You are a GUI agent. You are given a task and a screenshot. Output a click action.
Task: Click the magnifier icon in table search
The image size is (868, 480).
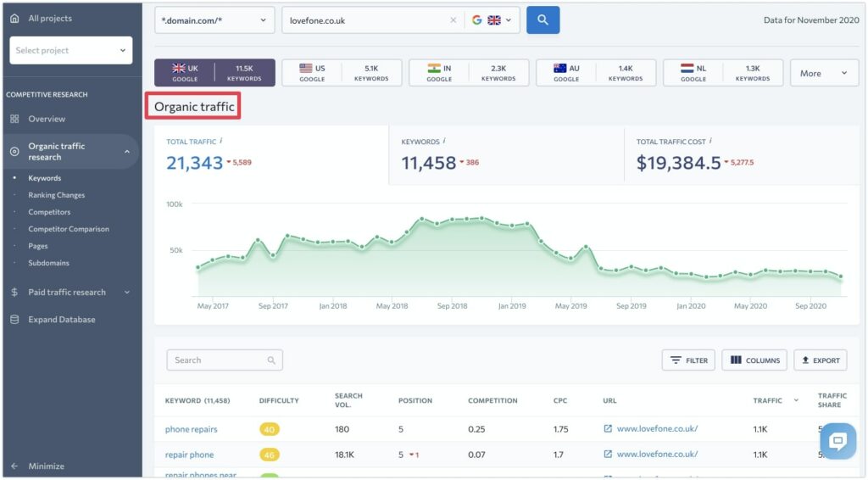(x=271, y=360)
